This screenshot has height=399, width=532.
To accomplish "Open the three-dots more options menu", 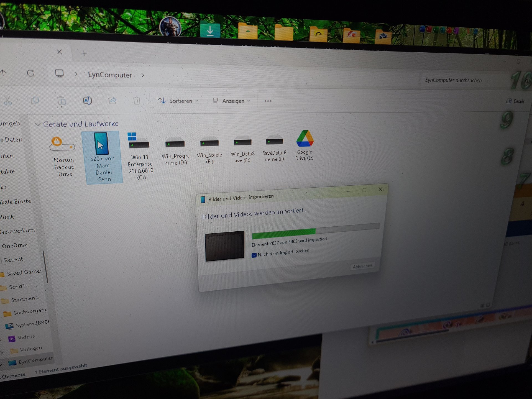I will pos(268,101).
